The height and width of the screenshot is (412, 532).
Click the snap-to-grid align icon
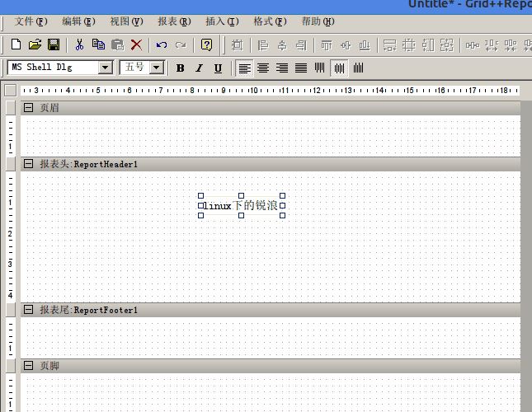[238, 45]
